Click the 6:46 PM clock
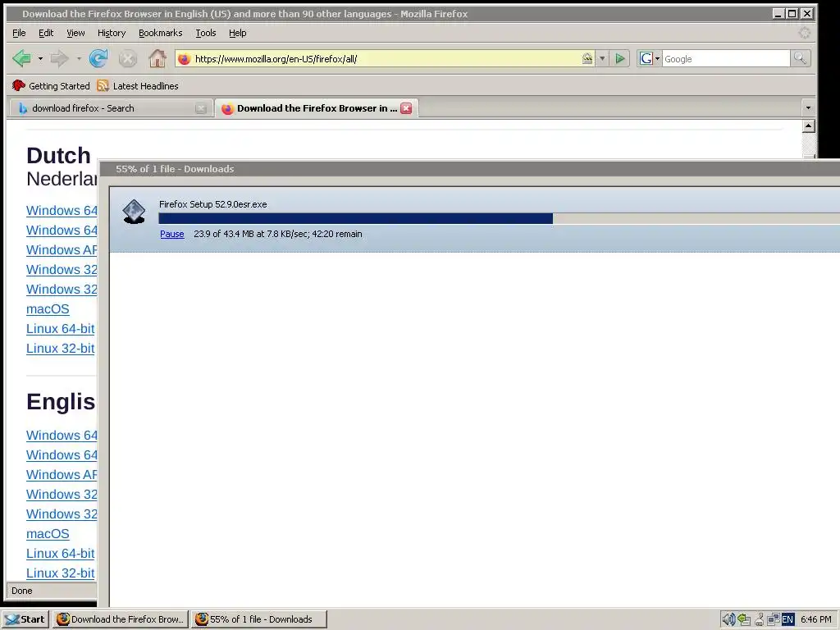 (x=816, y=619)
